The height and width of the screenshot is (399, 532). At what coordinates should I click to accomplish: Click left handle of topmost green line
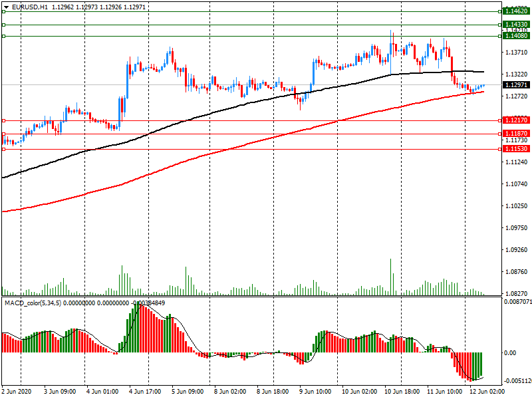pyautogui.click(x=4, y=11)
